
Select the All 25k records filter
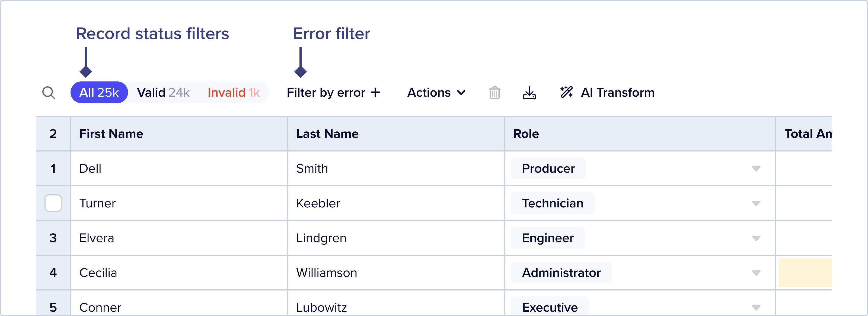click(x=99, y=92)
